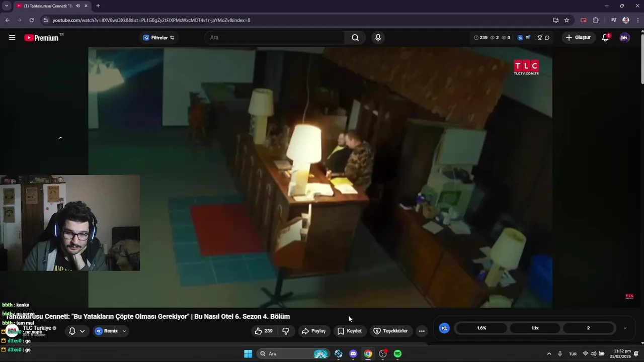This screenshot has width=644, height=362.
Task: Click the clock stat showing 239
Action: (480, 38)
